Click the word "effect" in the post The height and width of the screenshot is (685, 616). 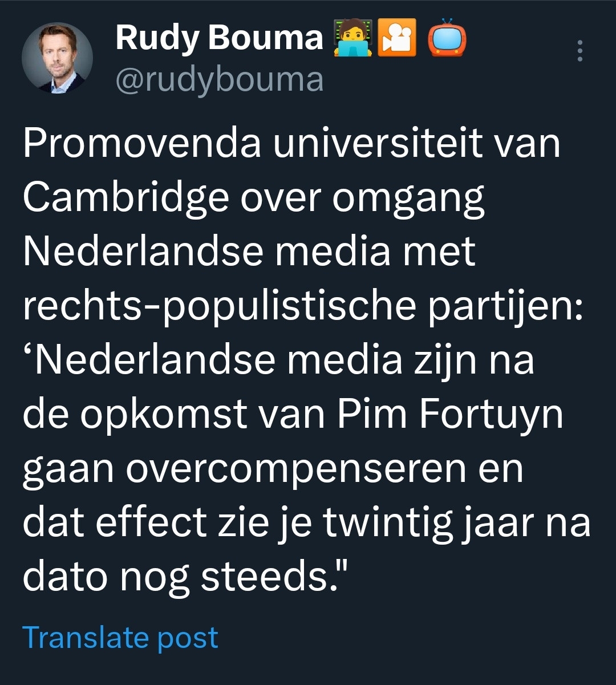151,522
